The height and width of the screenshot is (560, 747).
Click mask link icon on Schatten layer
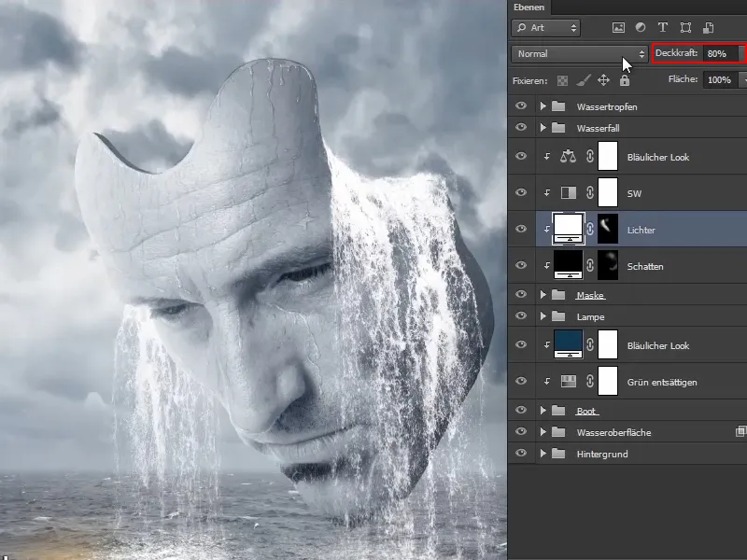[590, 265]
